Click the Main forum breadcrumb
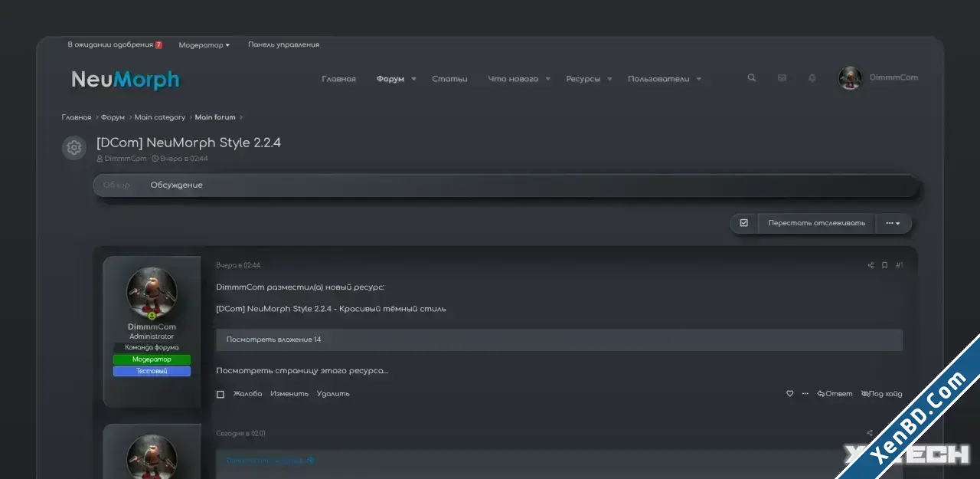 (x=215, y=117)
